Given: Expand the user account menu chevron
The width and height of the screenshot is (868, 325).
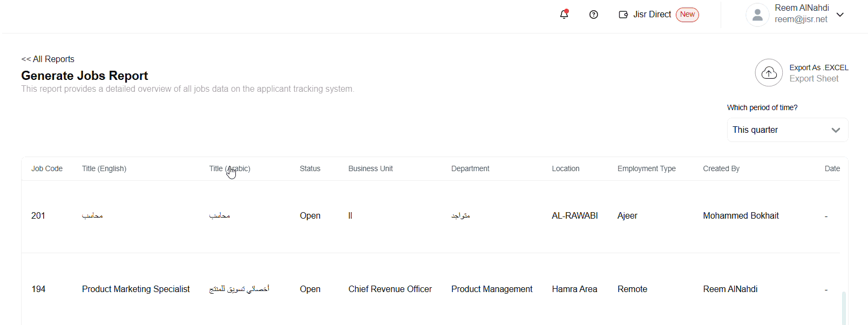Looking at the screenshot, I should [840, 15].
